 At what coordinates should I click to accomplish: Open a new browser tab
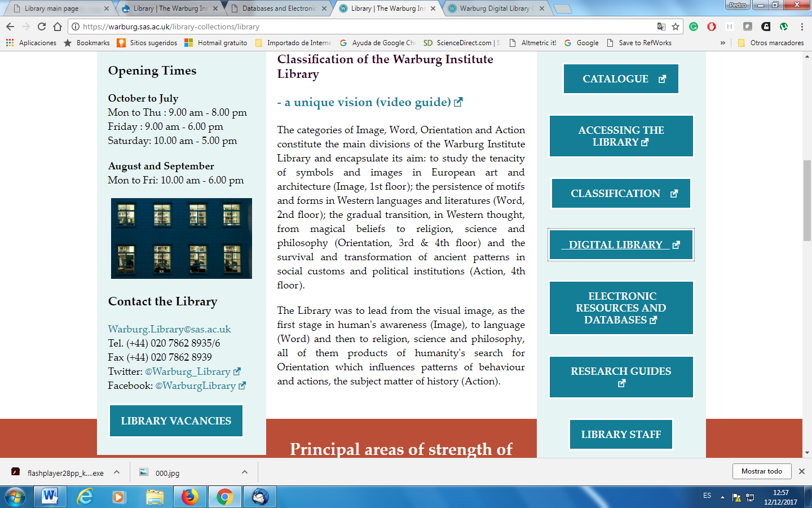point(562,8)
